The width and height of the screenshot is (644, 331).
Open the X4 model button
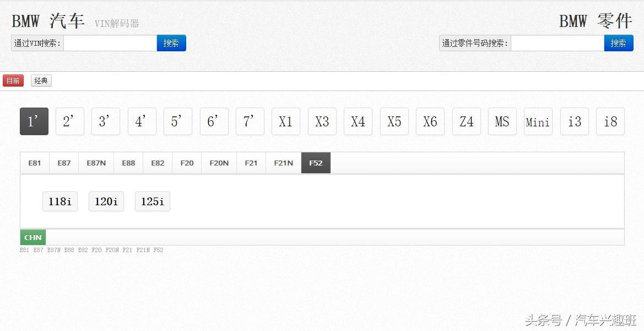tap(358, 121)
